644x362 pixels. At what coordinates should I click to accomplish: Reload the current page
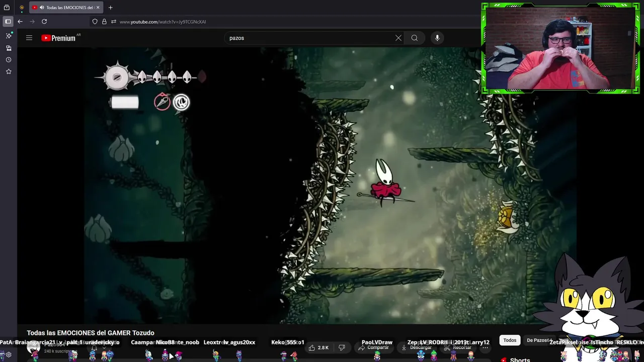(44, 22)
